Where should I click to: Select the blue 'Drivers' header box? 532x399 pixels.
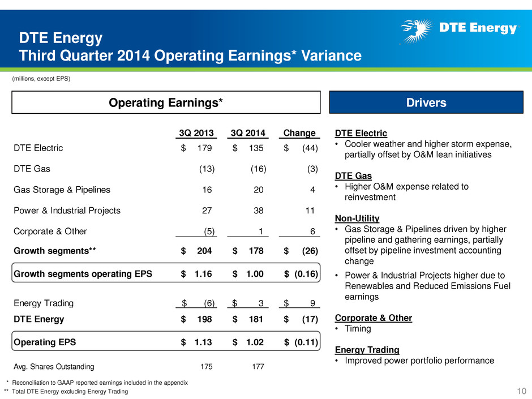426,102
